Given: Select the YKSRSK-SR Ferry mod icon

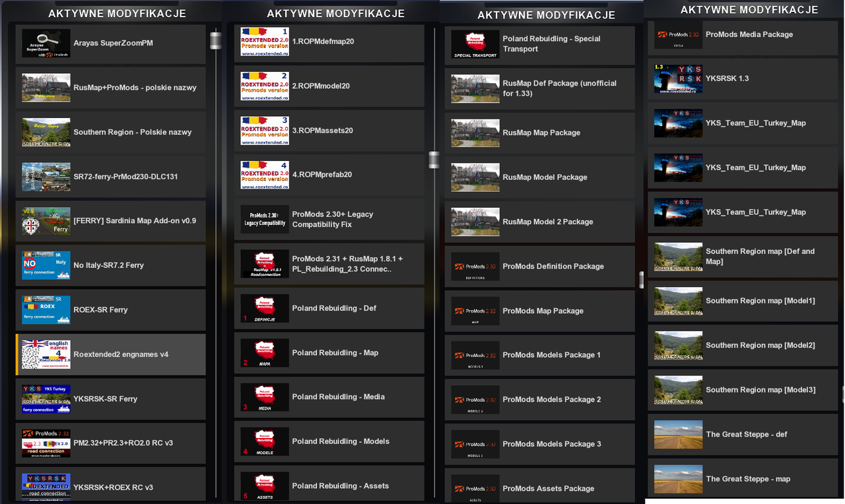Looking at the screenshot, I should coord(46,399).
